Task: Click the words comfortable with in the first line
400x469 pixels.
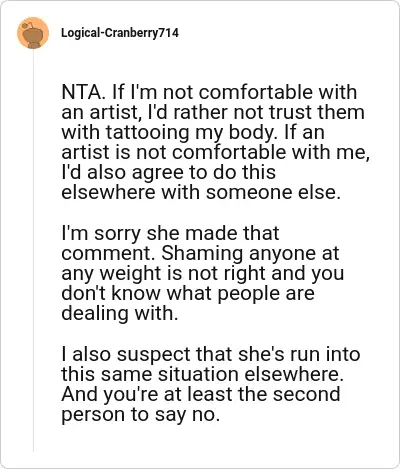Action: point(278,92)
